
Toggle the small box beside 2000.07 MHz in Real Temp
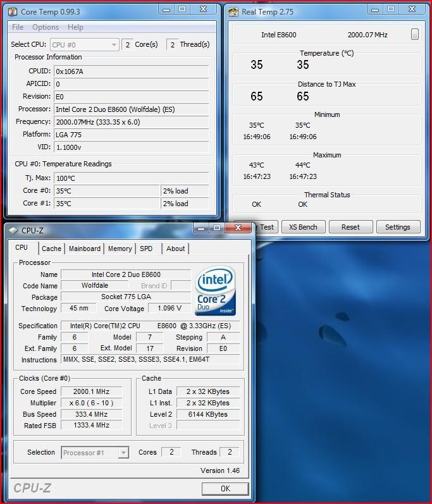[415, 34]
